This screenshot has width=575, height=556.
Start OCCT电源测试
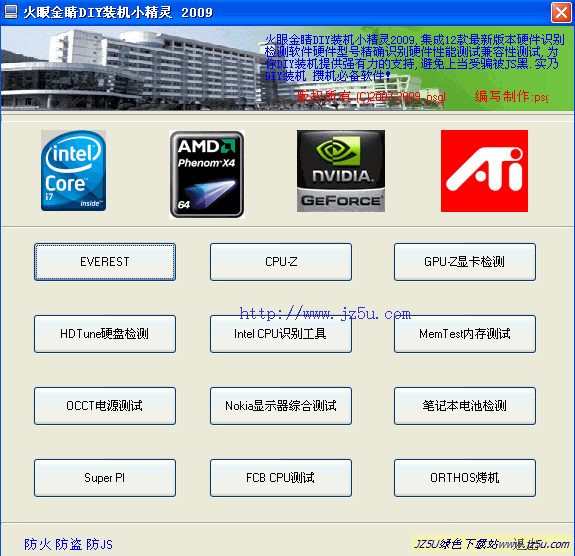105,406
